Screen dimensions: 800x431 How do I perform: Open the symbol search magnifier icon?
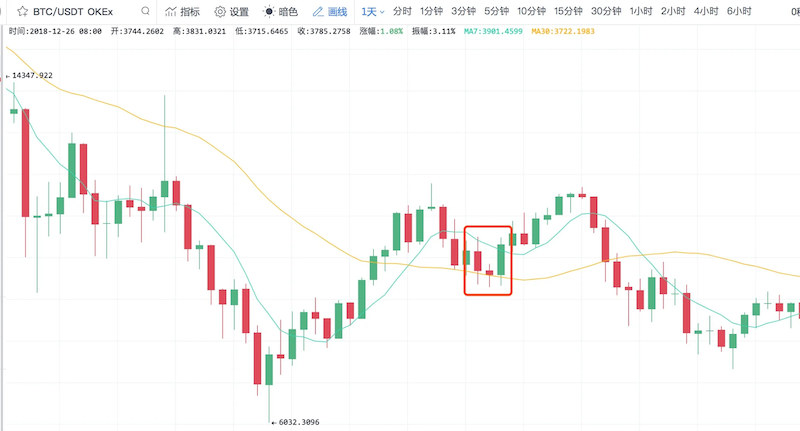click(x=145, y=11)
